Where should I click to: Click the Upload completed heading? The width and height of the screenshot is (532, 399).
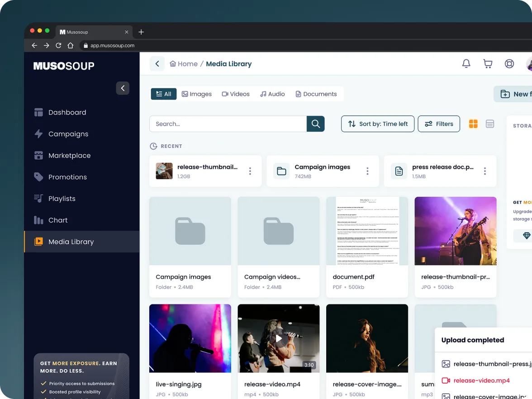(473, 340)
